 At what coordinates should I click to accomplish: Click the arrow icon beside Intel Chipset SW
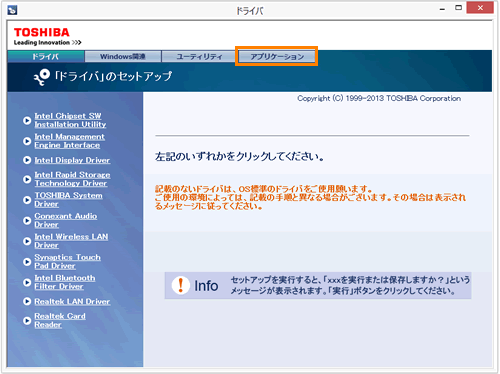[x=27, y=120]
